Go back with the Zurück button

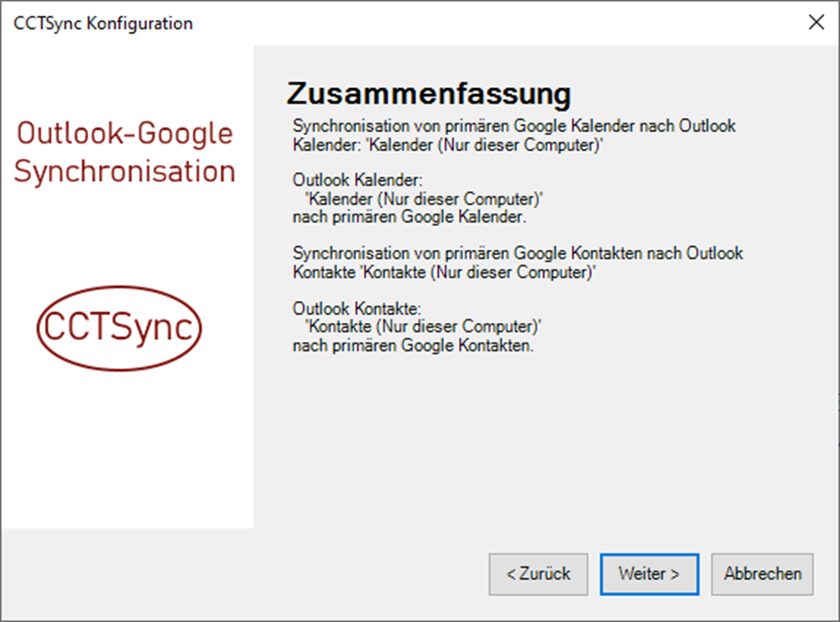538,574
